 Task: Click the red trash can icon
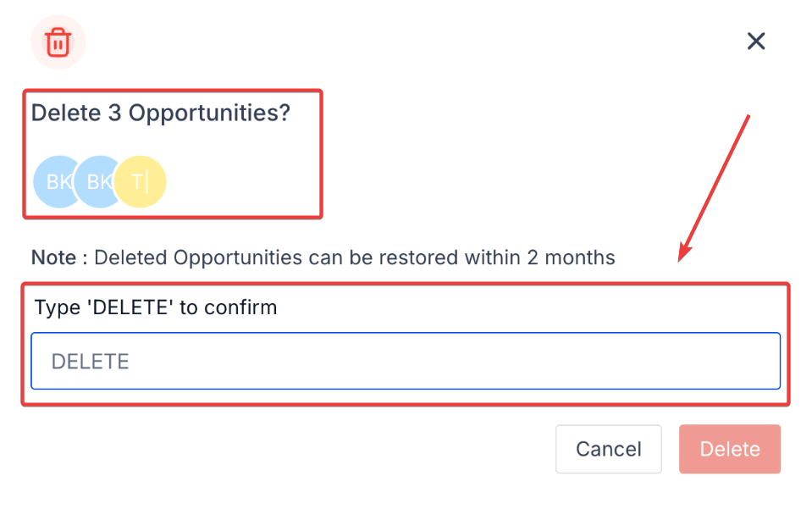(x=58, y=41)
